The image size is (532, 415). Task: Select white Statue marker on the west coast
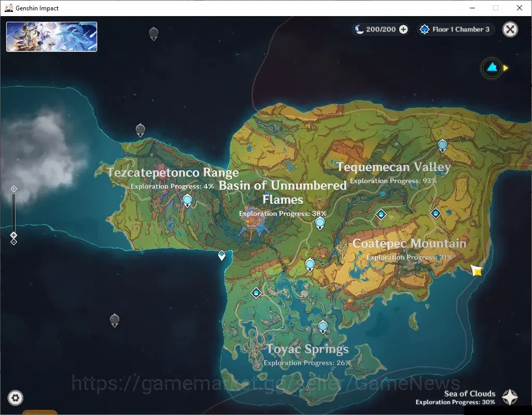tap(222, 255)
